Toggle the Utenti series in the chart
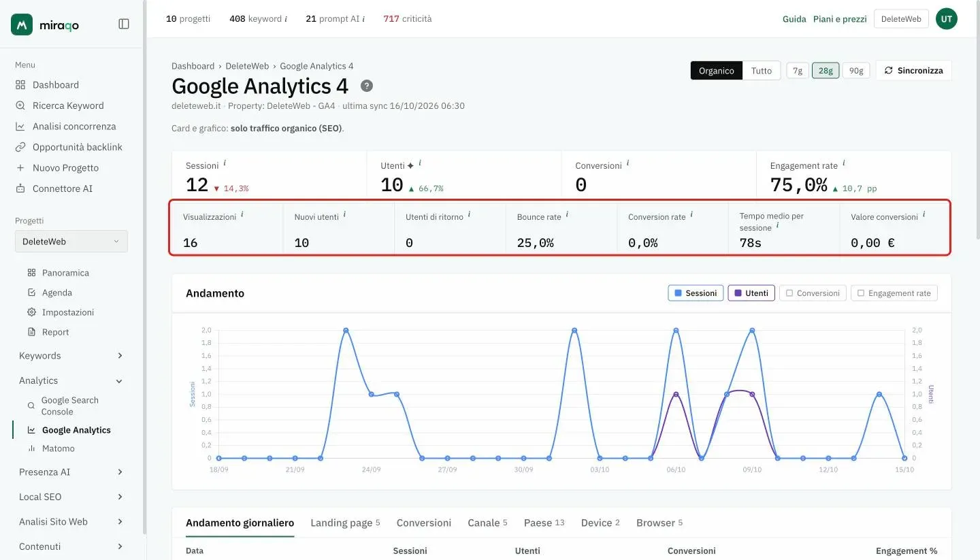 click(x=751, y=293)
